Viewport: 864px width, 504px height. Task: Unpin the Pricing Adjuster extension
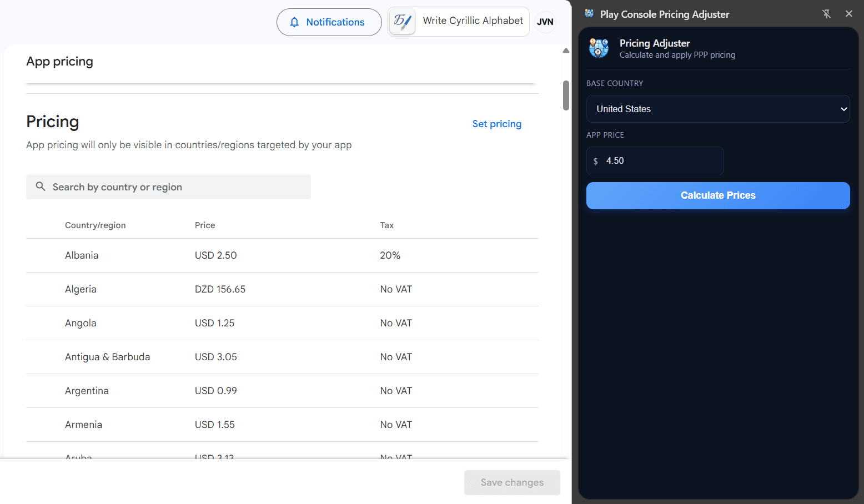pyautogui.click(x=827, y=13)
